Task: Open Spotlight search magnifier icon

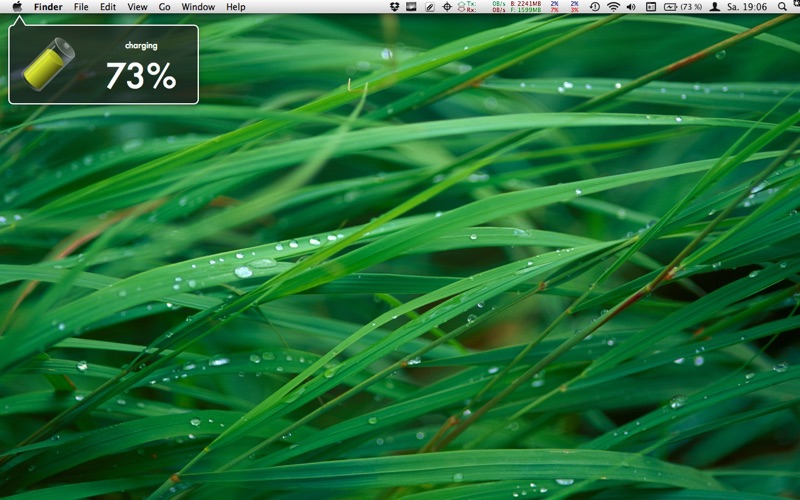Action: tap(782, 7)
